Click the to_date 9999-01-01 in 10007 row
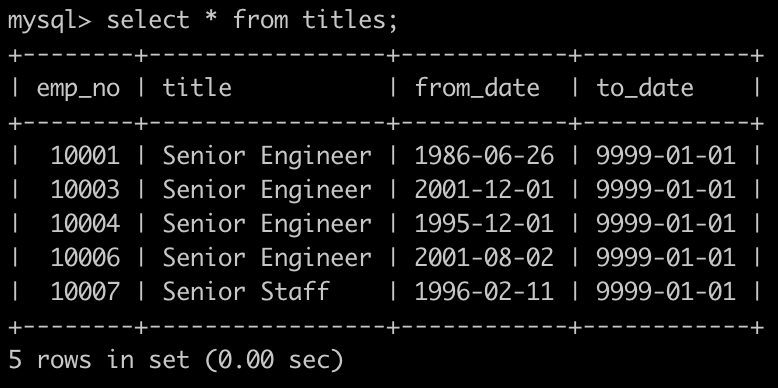 click(665, 291)
